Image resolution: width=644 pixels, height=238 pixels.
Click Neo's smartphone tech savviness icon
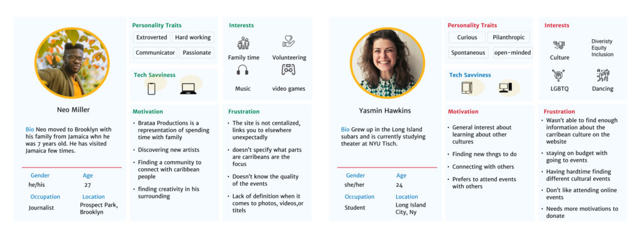point(152,88)
